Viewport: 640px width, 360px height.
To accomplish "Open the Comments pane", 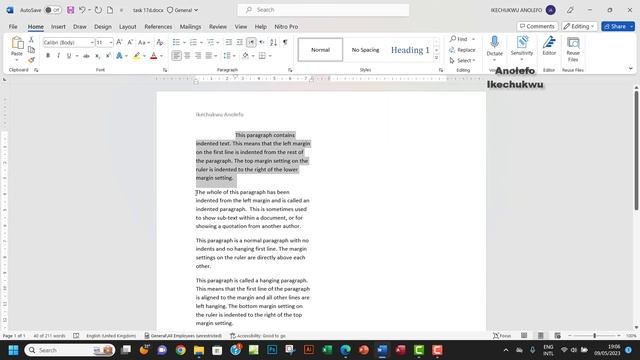I will (537, 26).
